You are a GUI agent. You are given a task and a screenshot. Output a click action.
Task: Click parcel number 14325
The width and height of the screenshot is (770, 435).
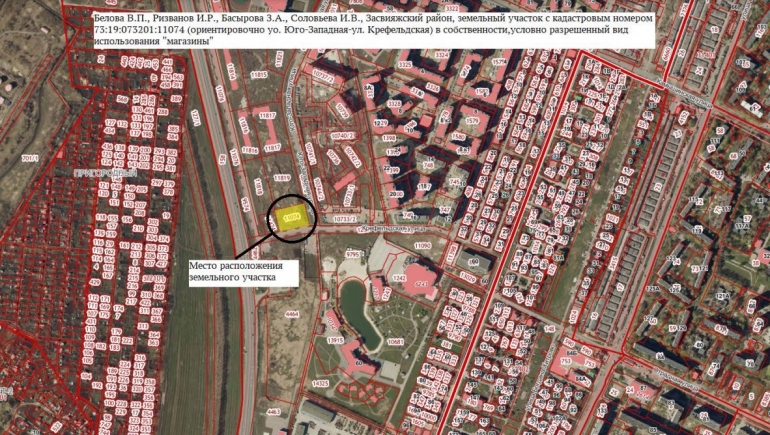pos(320,383)
